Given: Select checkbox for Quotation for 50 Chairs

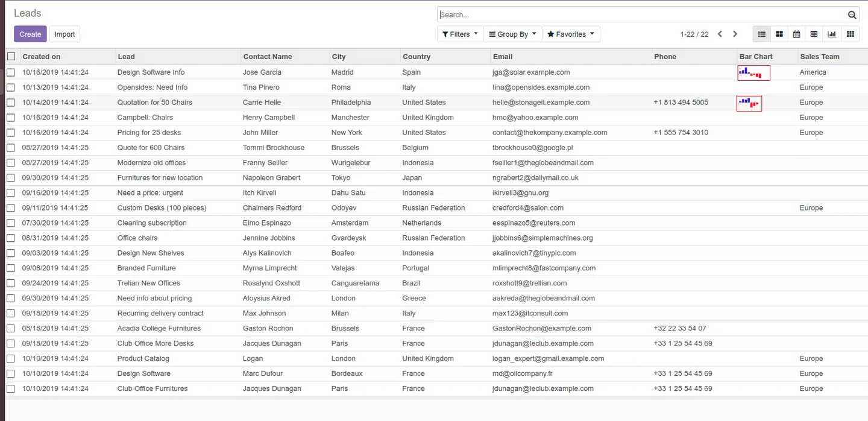Looking at the screenshot, I should [11, 103].
